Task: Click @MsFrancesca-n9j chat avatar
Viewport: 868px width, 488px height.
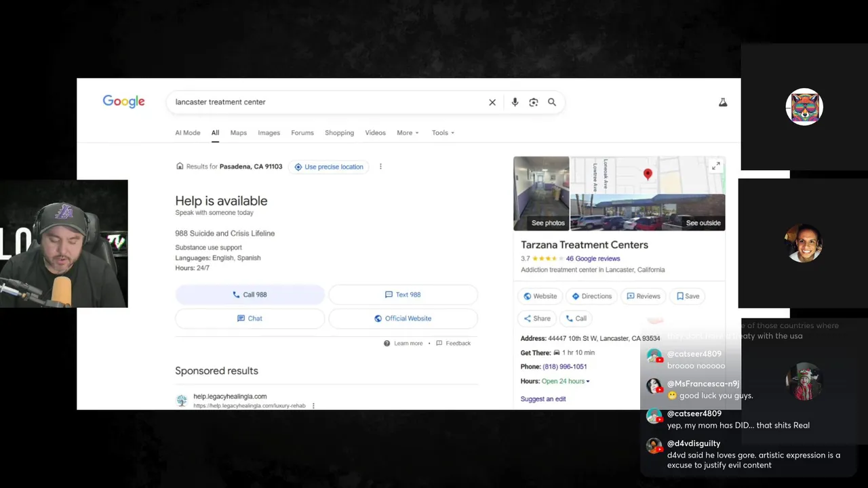Action: coord(654,386)
